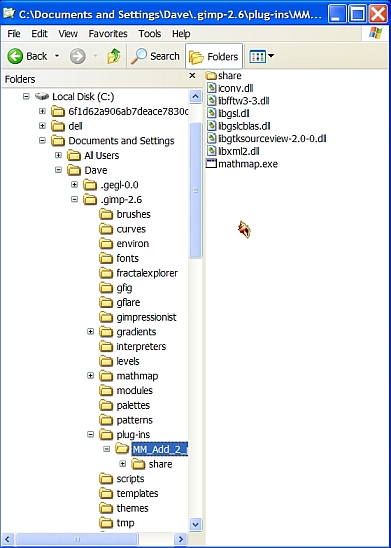Open the Tools menu
The image size is (391, 548).
pos(150,34)
